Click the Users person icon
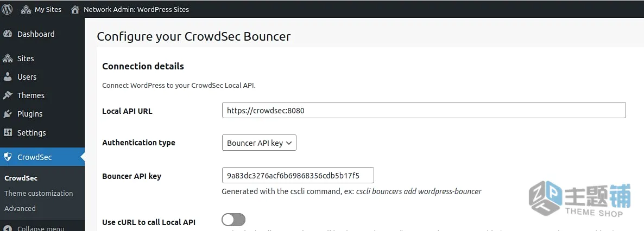644x231 pixels. [8, 76]
